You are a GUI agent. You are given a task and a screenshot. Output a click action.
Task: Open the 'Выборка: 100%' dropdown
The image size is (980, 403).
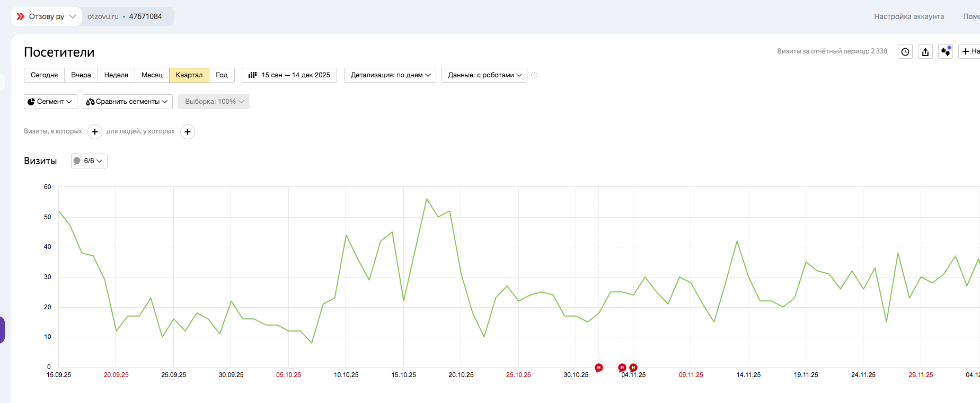click(x=214, y=102)
